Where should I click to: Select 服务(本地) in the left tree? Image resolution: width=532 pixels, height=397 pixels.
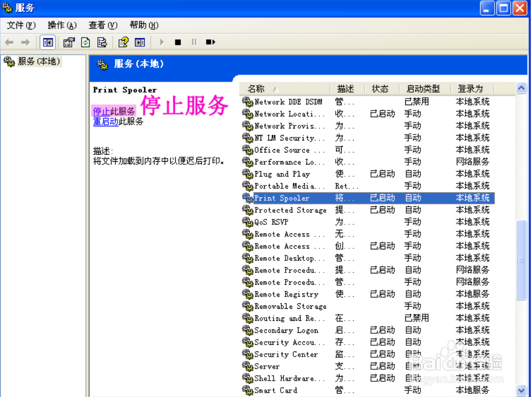pos(39,62)
